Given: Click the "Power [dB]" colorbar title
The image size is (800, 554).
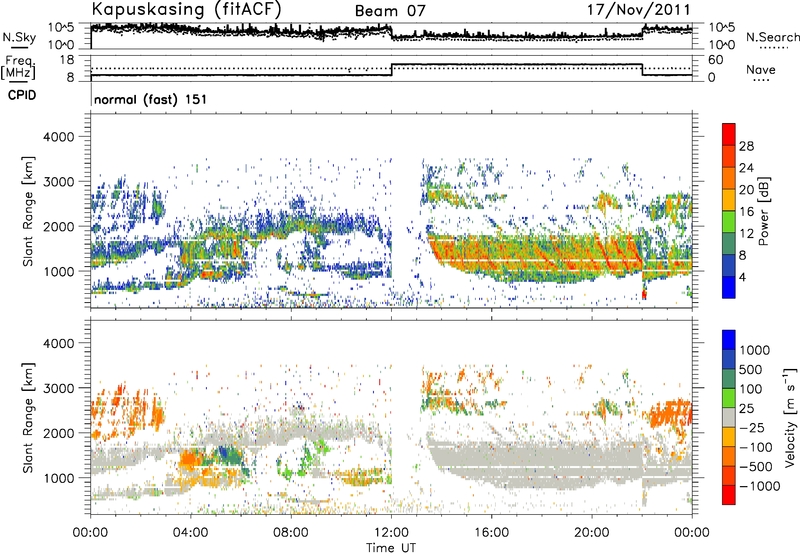Looking at the screenshot, I should tap(763, 211).
